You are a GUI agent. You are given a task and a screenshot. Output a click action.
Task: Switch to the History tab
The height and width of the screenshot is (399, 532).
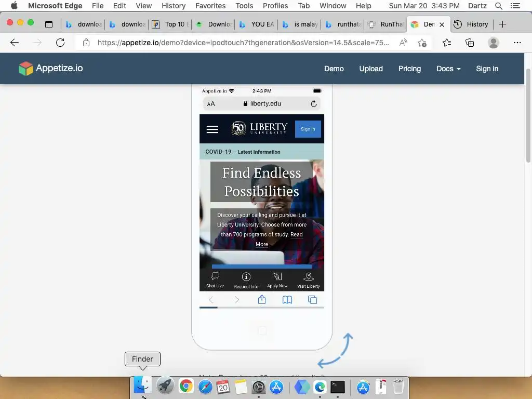(x=473, y=24)
